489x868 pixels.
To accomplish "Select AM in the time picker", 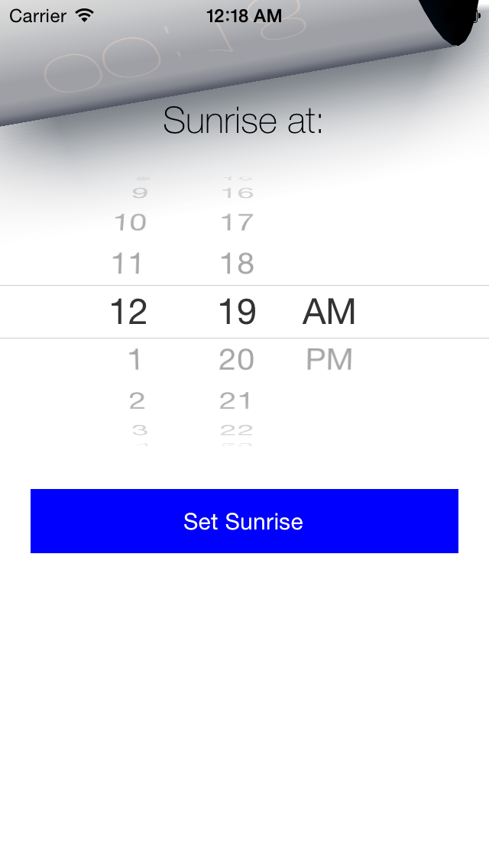I will [329, 312].
